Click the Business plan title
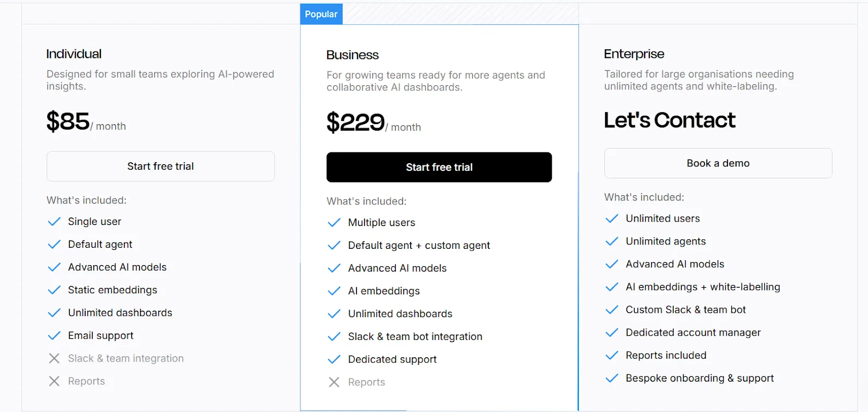This screenshot has width=868, height=412. (x=353, y=55)
